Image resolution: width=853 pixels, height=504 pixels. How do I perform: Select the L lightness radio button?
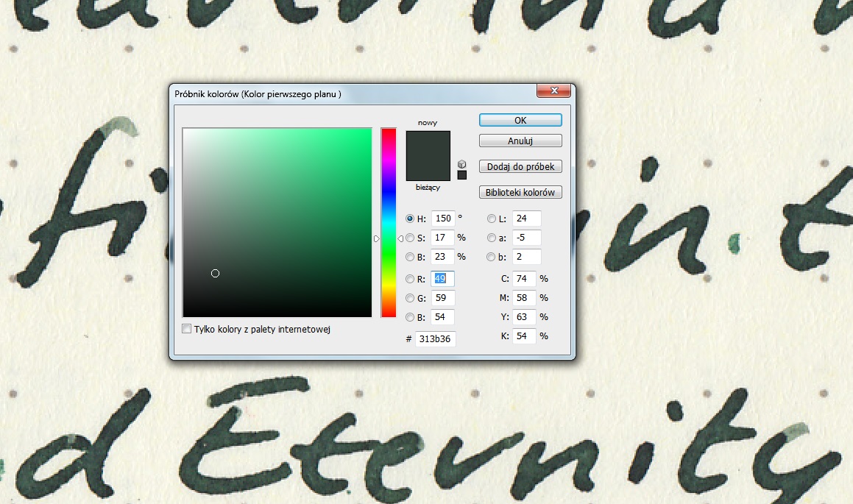click(x=492, y=219)
